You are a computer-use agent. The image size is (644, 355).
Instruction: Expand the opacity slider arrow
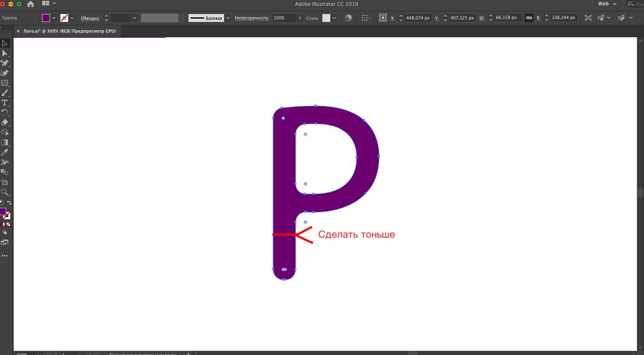(300, 18)
